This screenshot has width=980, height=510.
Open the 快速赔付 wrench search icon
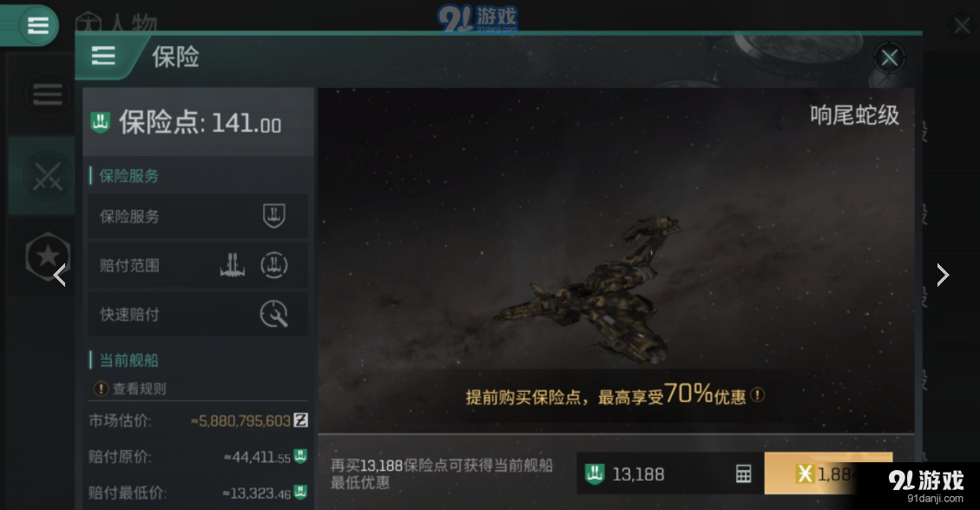pos(273,314)
